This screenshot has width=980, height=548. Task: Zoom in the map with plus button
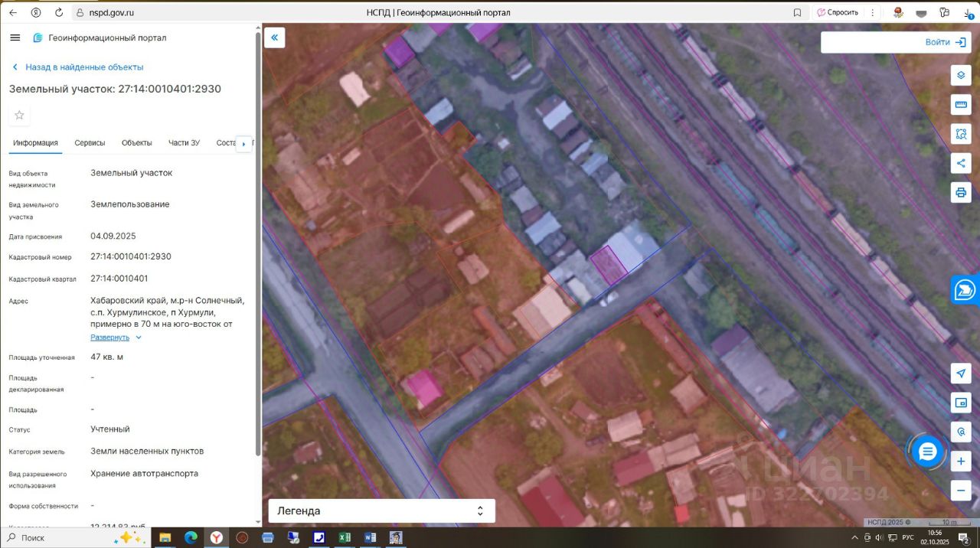[x=961, y=462]
